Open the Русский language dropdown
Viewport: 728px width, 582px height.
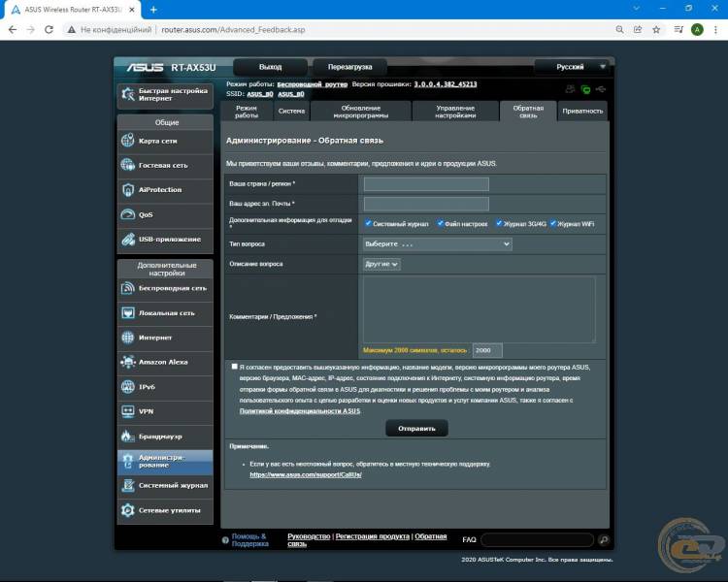[571, 67]
